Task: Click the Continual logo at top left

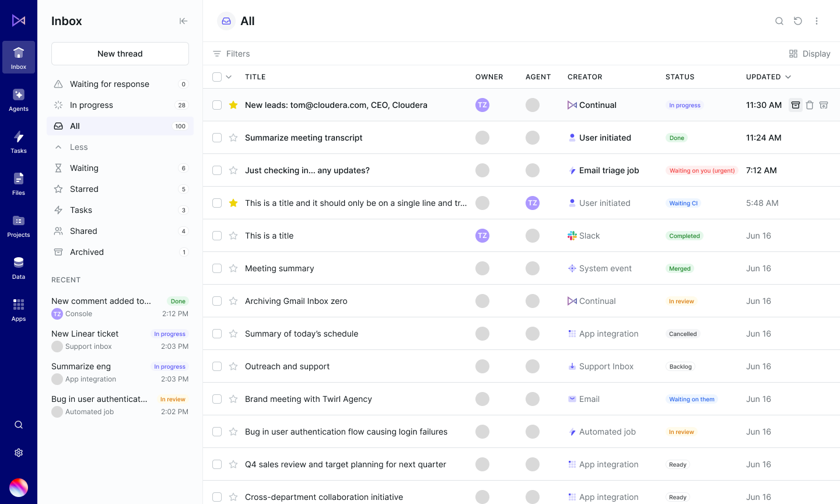Action: click(x=19, y=20)
